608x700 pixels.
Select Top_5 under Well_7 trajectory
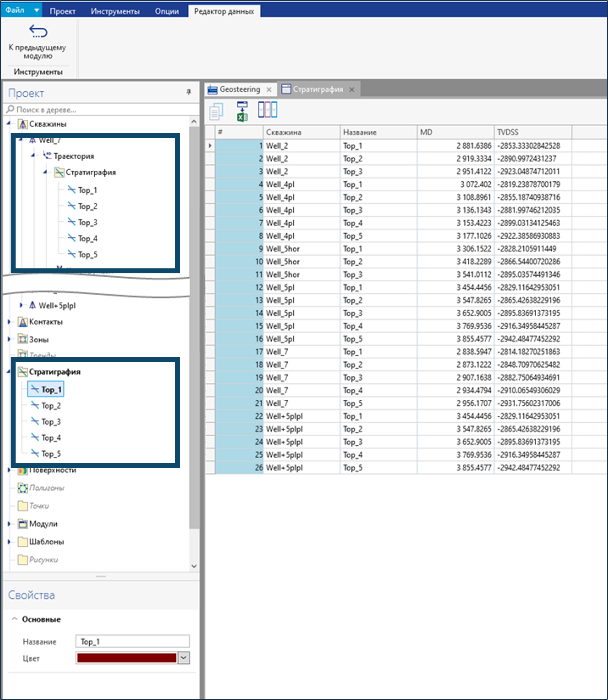(88, 255)
